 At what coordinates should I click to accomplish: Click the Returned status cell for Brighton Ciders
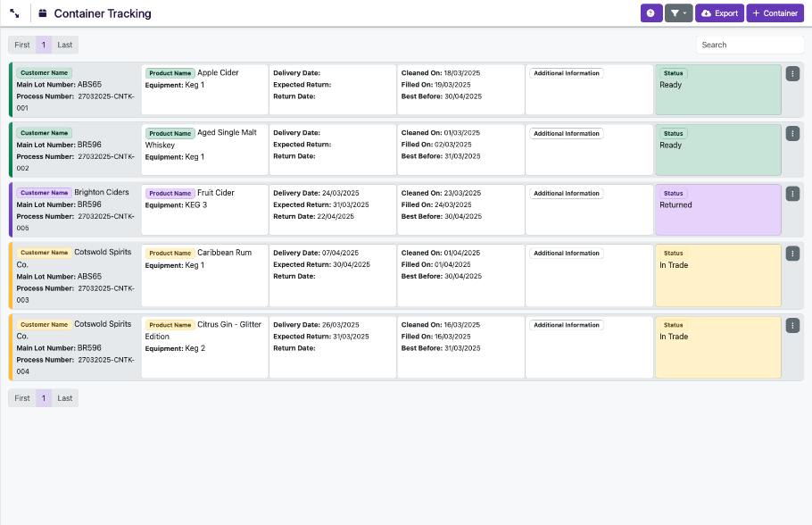[717, 210]
